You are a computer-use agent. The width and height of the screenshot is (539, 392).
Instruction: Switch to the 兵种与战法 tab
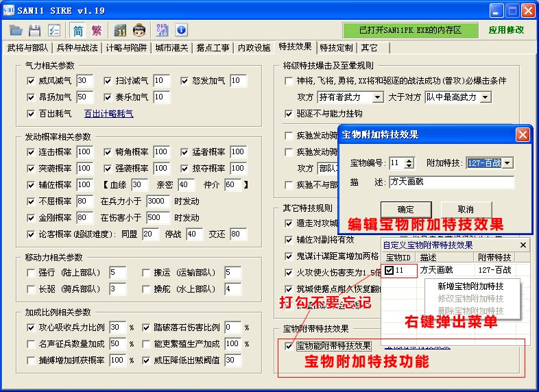(77, 48)
